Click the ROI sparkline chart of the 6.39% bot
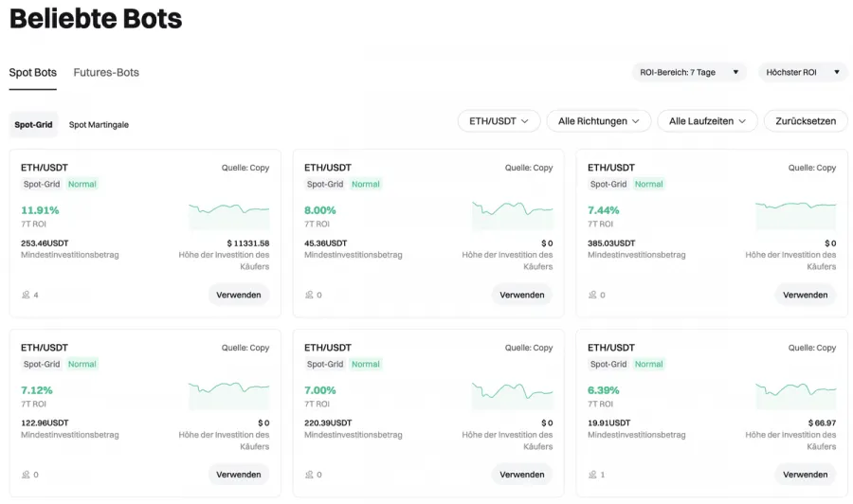The width and height of the screenshot is (853, 504). [796, 396]
